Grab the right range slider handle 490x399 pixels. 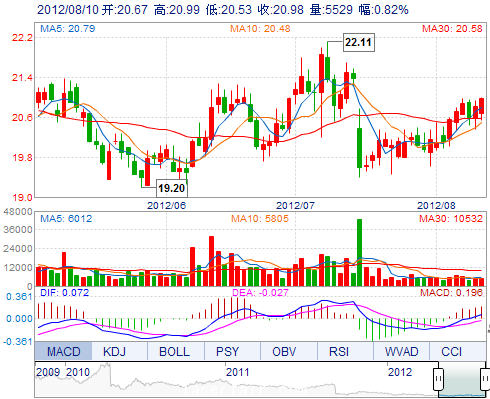[x=485, y=379]
